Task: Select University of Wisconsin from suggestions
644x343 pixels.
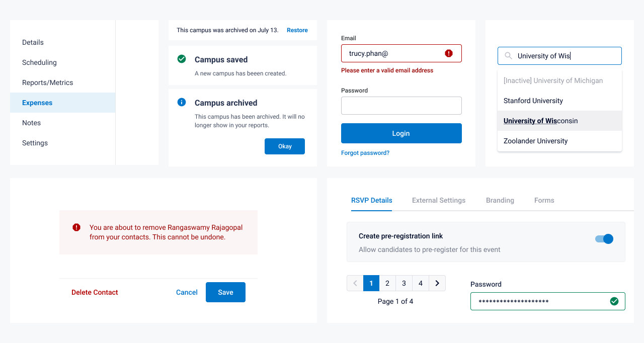Action: [x=540, y=121]
